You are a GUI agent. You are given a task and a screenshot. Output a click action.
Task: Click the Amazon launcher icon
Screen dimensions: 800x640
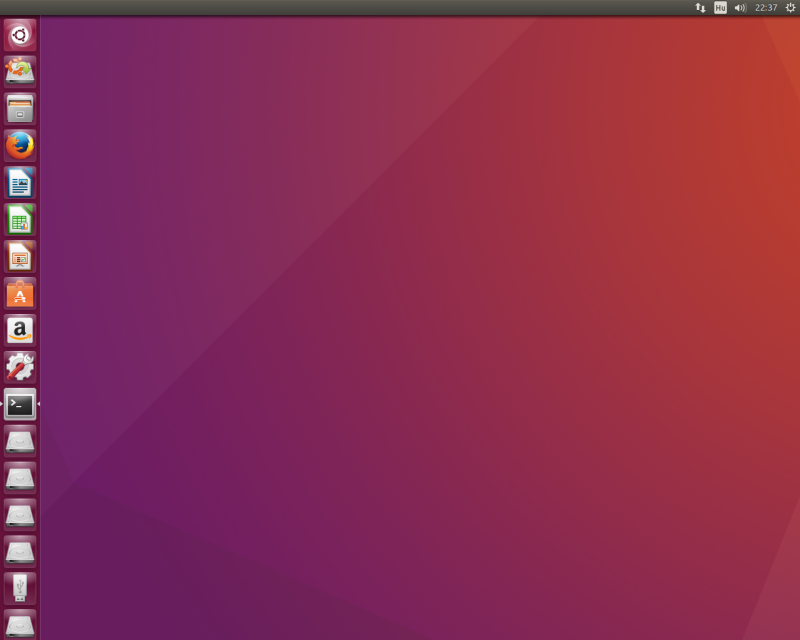20,330
